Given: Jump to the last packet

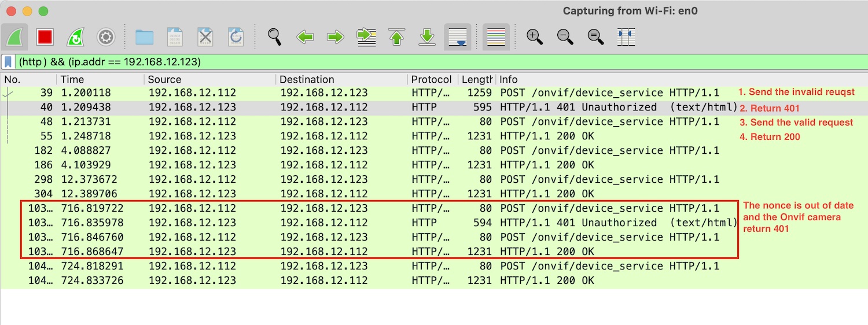Looking at the screenshot, I should (427, 38).
